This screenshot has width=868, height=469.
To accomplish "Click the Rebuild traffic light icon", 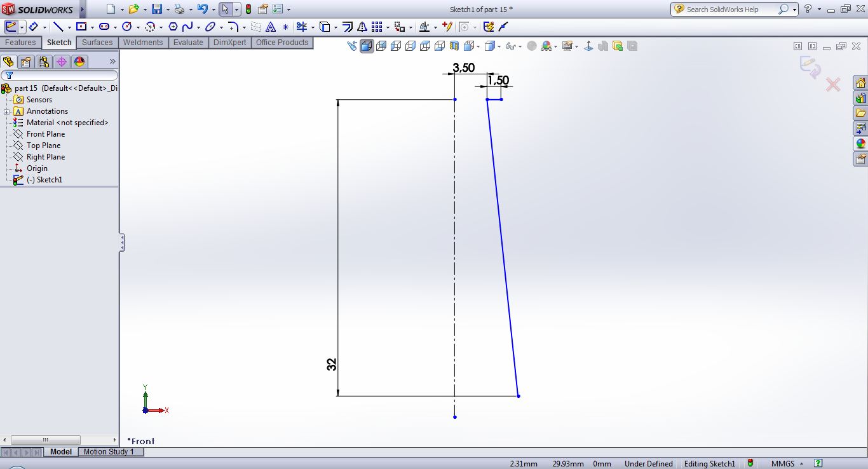I will tap(248, 10).
